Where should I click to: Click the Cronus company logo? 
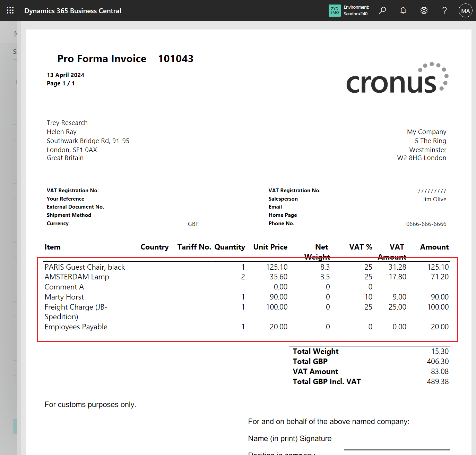tap(397, 78)
